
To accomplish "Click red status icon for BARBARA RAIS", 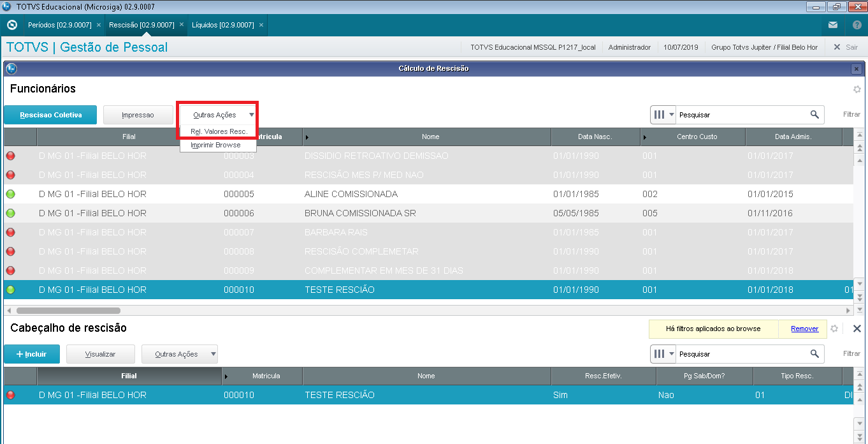I will (10, 232).
